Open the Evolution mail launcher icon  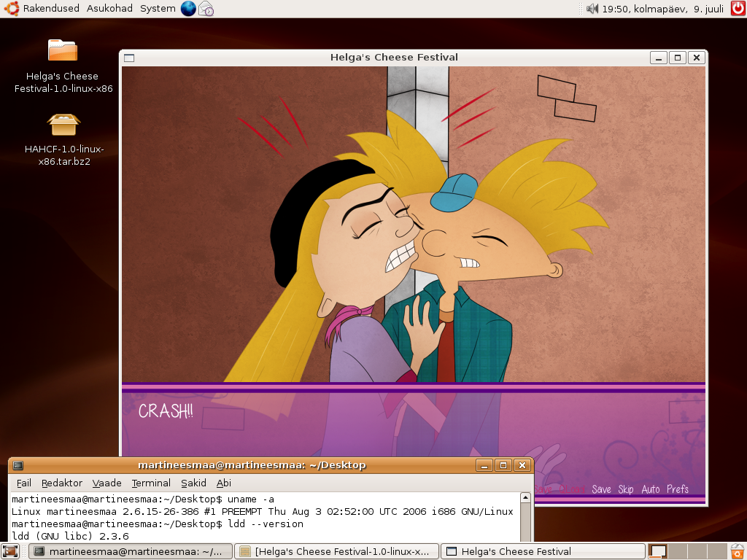[206, 9]
